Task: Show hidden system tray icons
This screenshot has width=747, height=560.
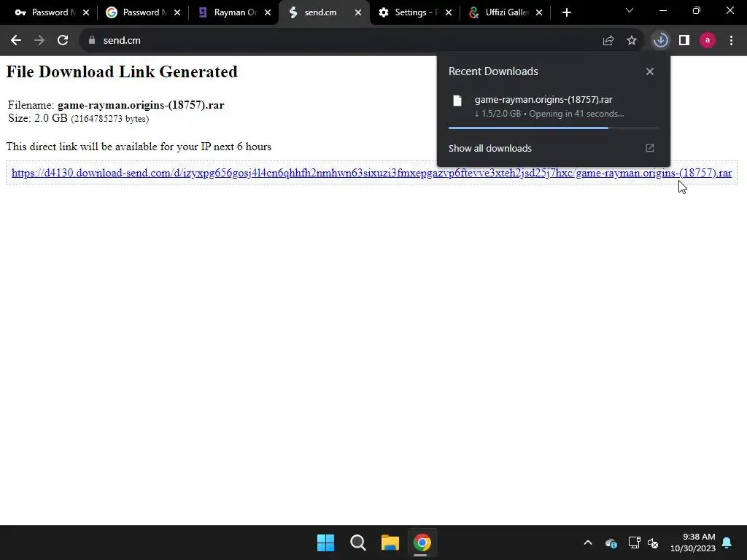Action: coord(588,542)
